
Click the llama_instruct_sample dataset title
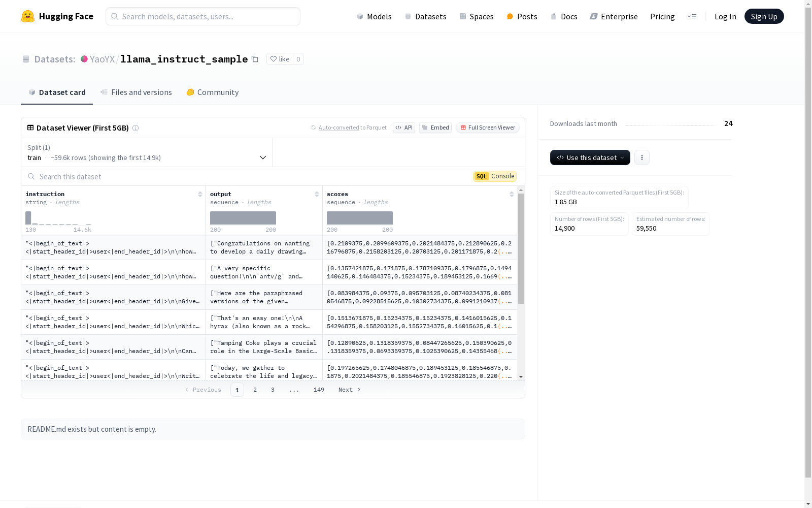[x=184, y=59]
